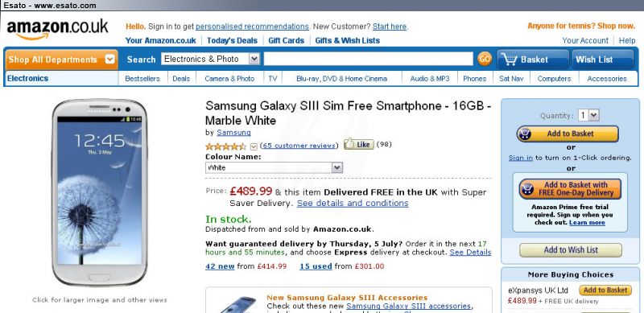
Task: Go to the Phones category tab
Action: click(x=474, y=79)
